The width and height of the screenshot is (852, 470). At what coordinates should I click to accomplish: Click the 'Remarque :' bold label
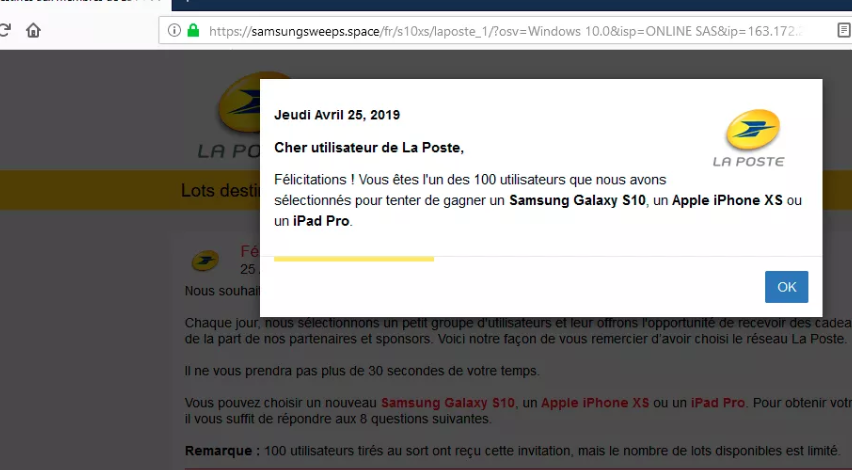point(222,450)
